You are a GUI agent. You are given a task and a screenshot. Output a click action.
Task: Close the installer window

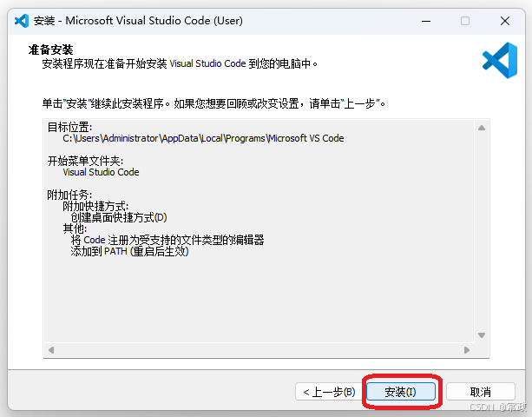click(x=505, y=21)
